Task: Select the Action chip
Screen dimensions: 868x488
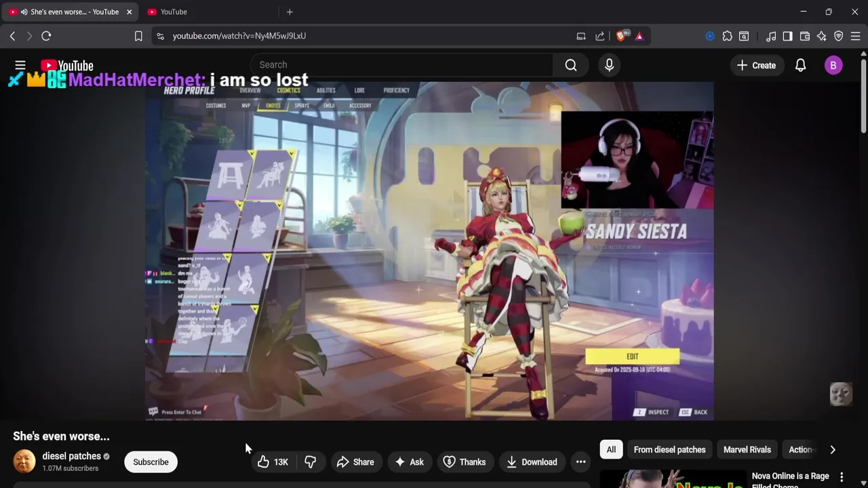Action: 801,449
